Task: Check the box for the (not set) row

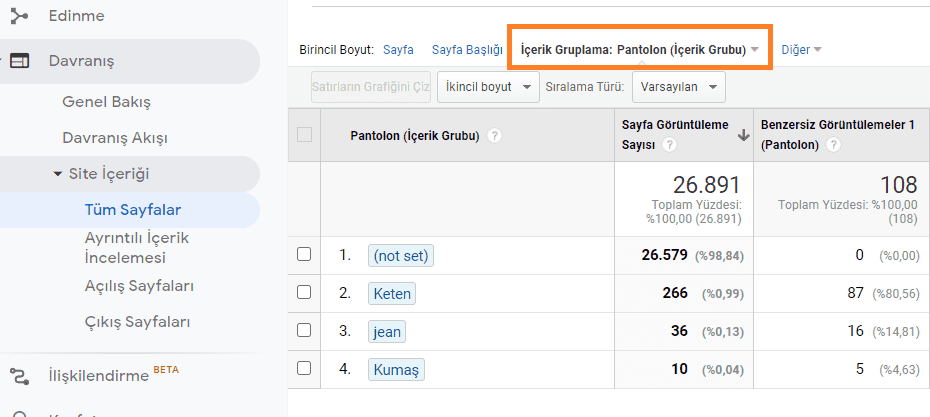Action: [304, 254]
